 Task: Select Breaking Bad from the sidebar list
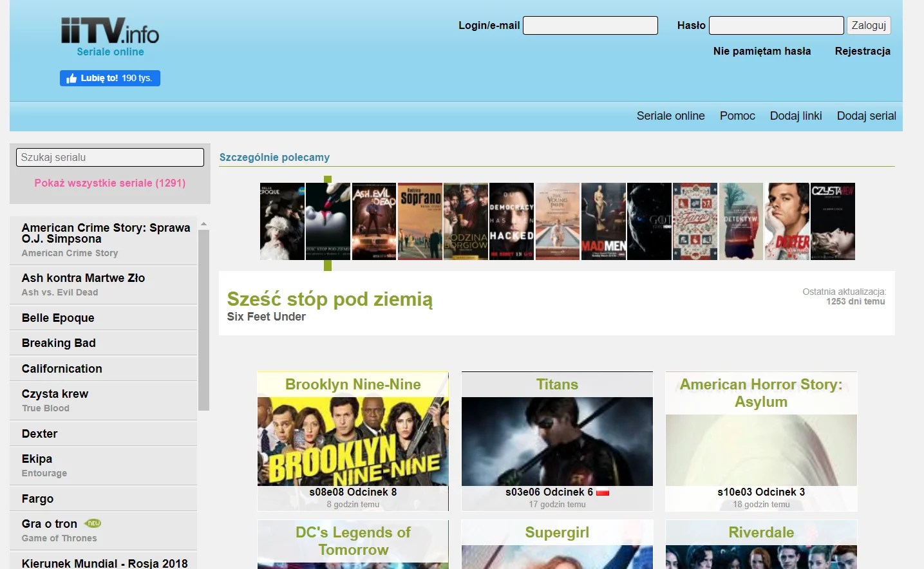pos(59,343)
